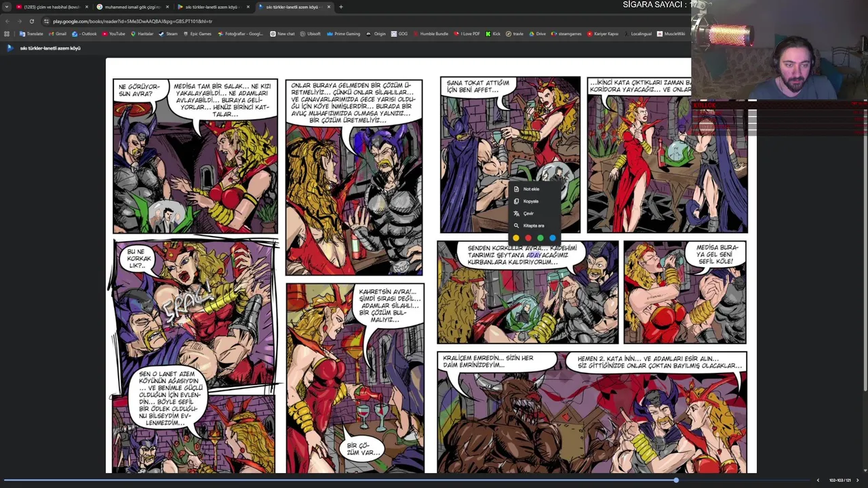Open the MuscleWiki bookmark
Image resolution: width=868 pixels, height=488 pixels.
[671, 34]
